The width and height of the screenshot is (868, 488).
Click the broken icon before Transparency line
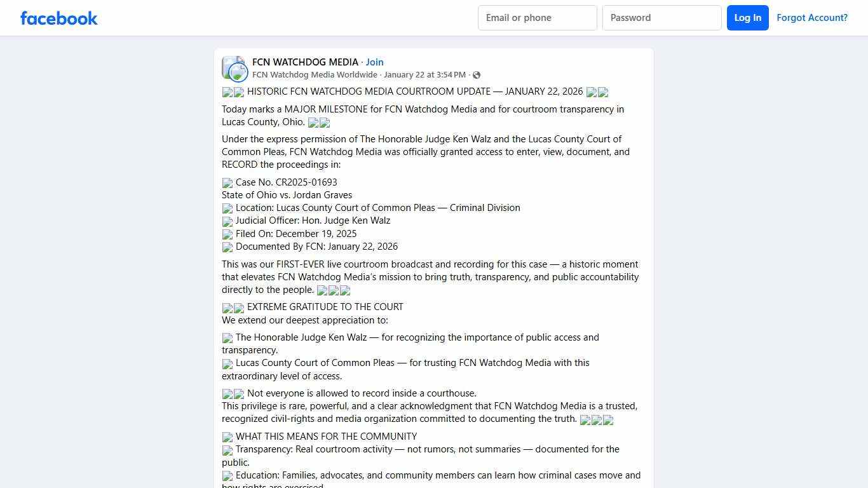tap(227, 451)
